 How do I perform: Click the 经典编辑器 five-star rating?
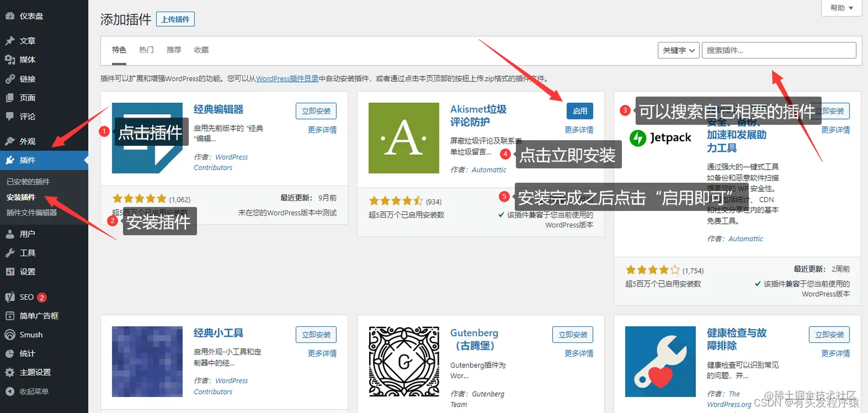click(139, 199)
